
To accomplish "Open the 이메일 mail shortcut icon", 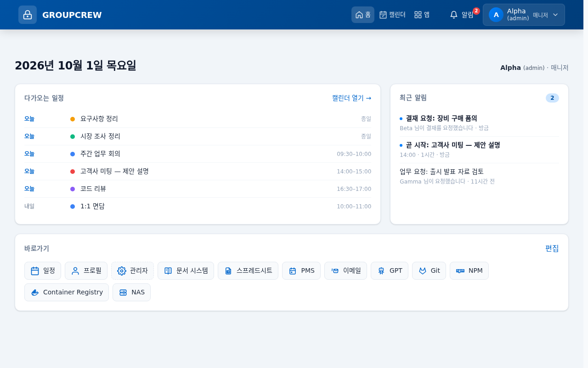I will 335,271.
